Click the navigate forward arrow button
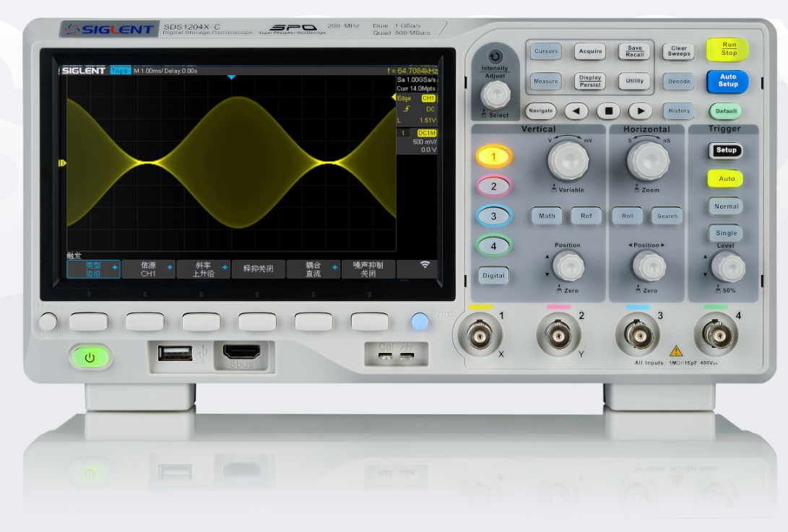The width and height of the screenshot is (788, 532). click(640, 111)
